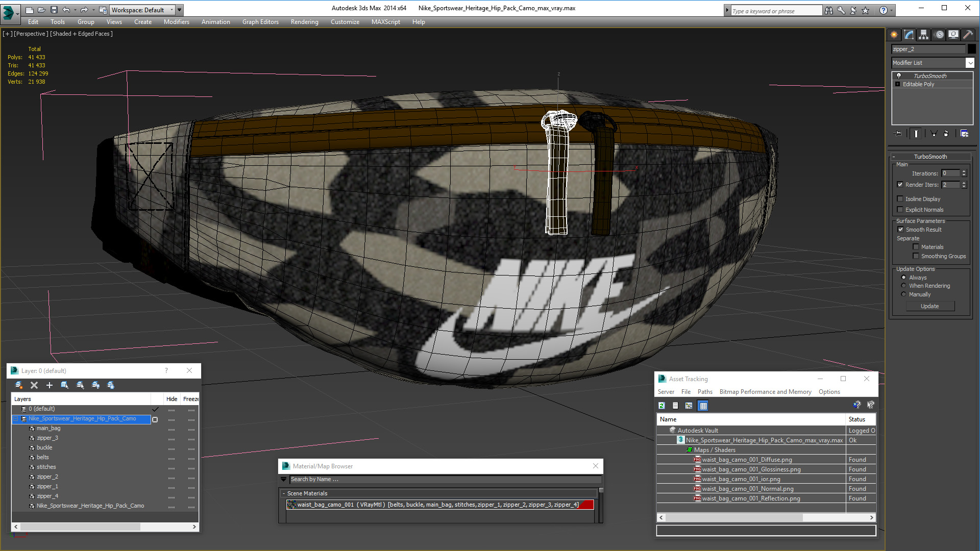Click the Undo arrow icon
The height and width of the screenshot is (551, 980).
(x=66, y=10)
